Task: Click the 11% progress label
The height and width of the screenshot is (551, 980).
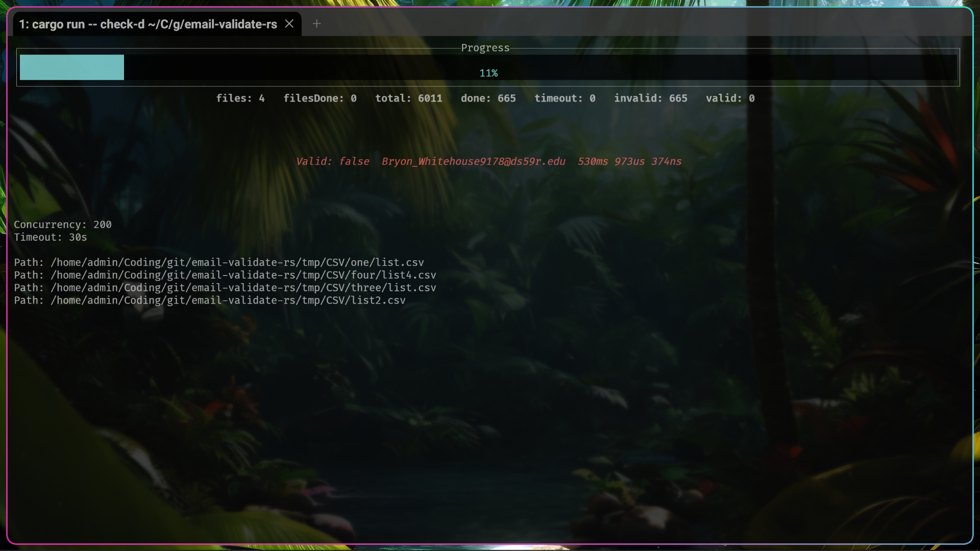Action: point(488,73)
